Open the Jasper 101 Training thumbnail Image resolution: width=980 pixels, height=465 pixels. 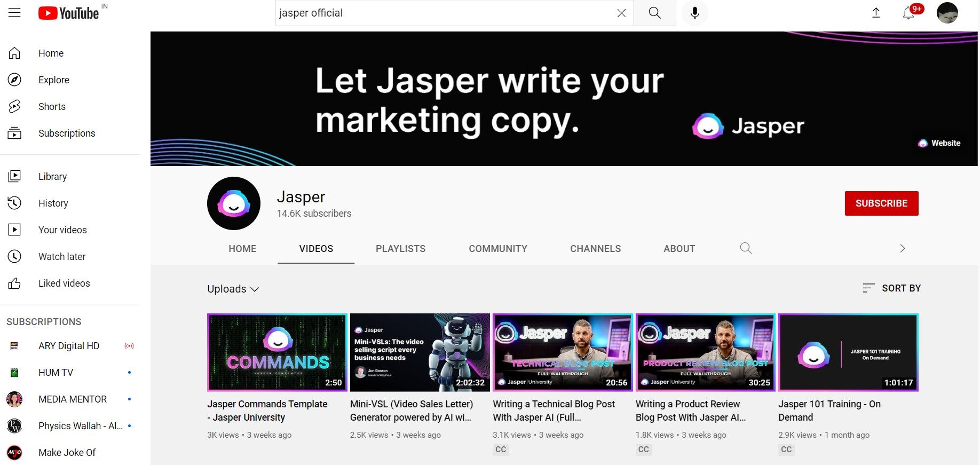coord(848,352)
